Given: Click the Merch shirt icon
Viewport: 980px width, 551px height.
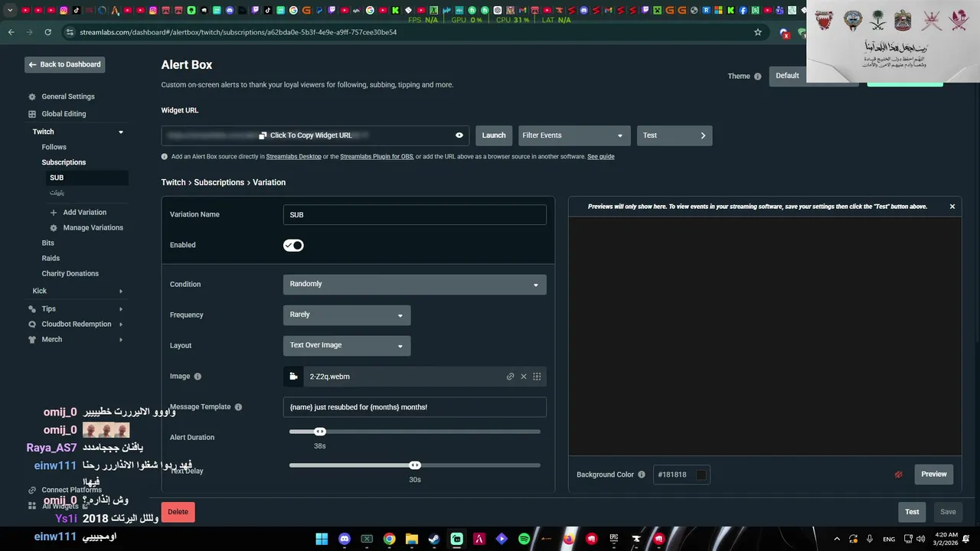Looking at the screenshot, I should (x=32, y=340).
